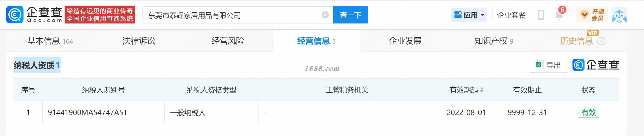644x136 pixels.
Task: Open the notifications bell icon
Action: tap(559, 15)
